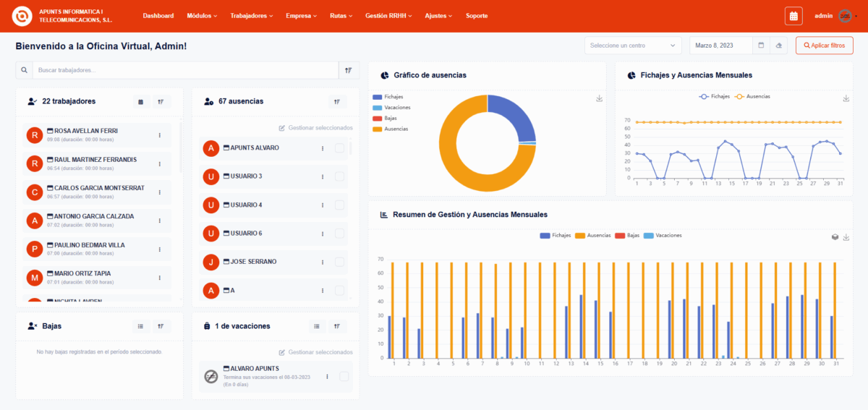
Task: Clear the date with the eraser icon
Action: pos(778,46)
